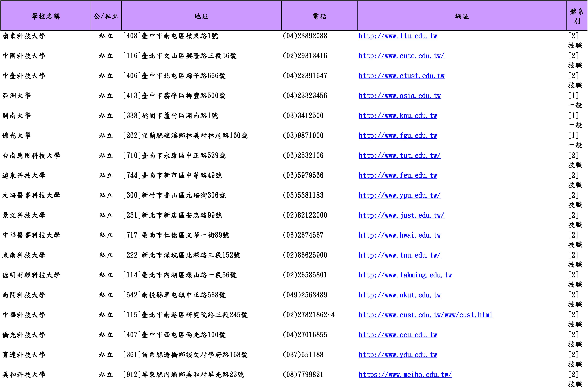Viewport: 588px width, 389px height.
Task: Click the www.tut.edu.tw hyperlink
Action: pos(399,156)
